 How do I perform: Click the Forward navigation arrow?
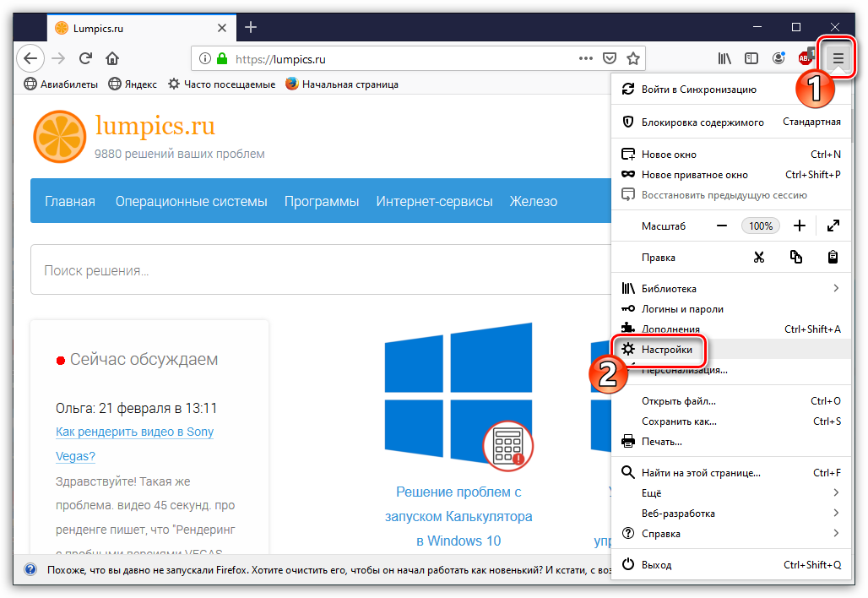coord(58,58)
